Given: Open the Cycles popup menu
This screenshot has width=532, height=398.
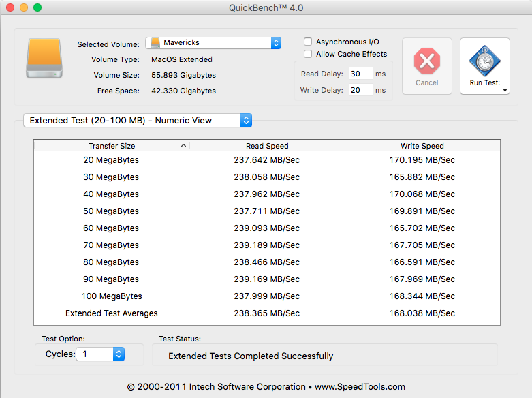Looking at the screenshot, I should tap(100, 354).
